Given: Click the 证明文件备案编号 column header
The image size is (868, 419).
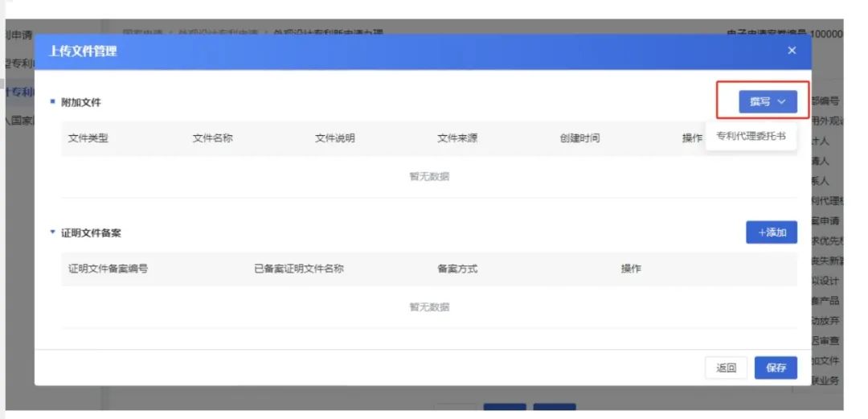Looking at the screenshot, I should pos(108,269).
